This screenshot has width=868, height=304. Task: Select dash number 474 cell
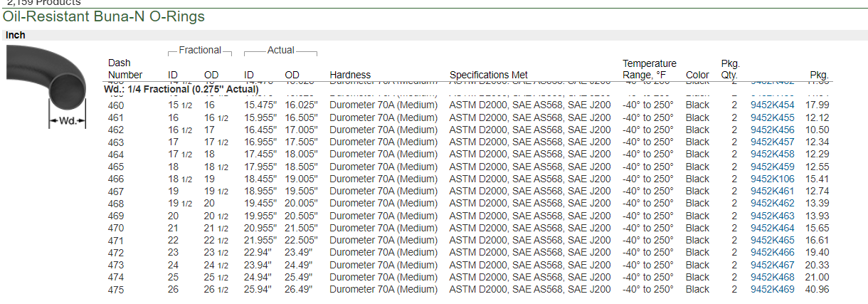tap(116, 277)
